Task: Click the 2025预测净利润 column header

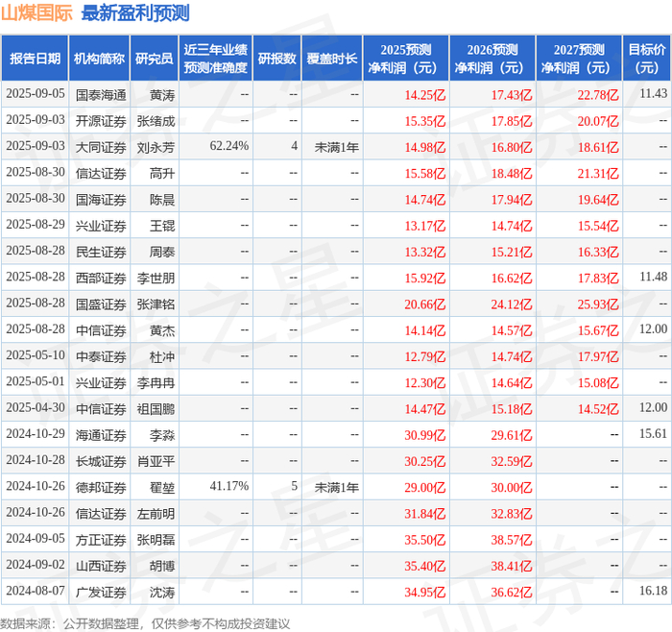Action: [406, 59]
